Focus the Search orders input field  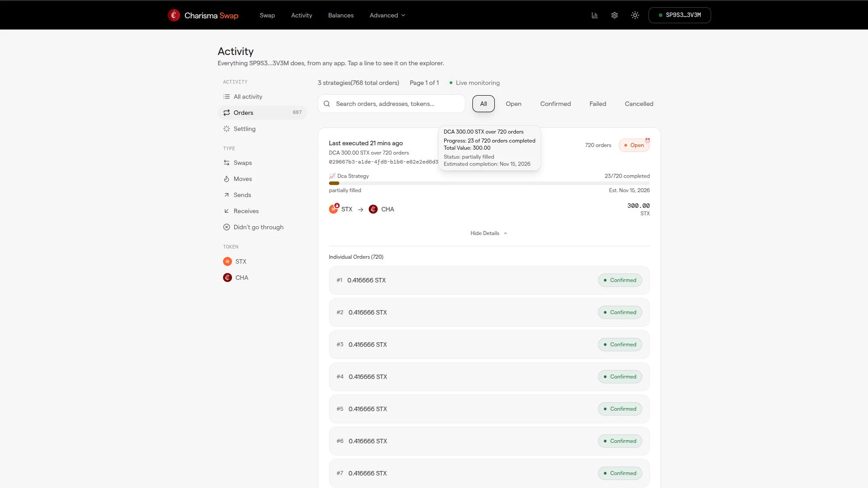(x=392, y=104)
